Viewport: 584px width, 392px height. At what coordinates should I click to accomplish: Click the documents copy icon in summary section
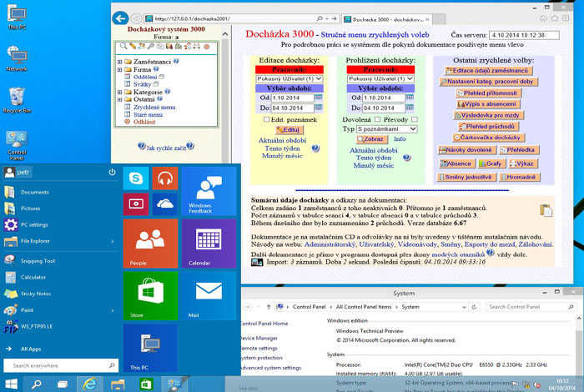click(546, 210)
